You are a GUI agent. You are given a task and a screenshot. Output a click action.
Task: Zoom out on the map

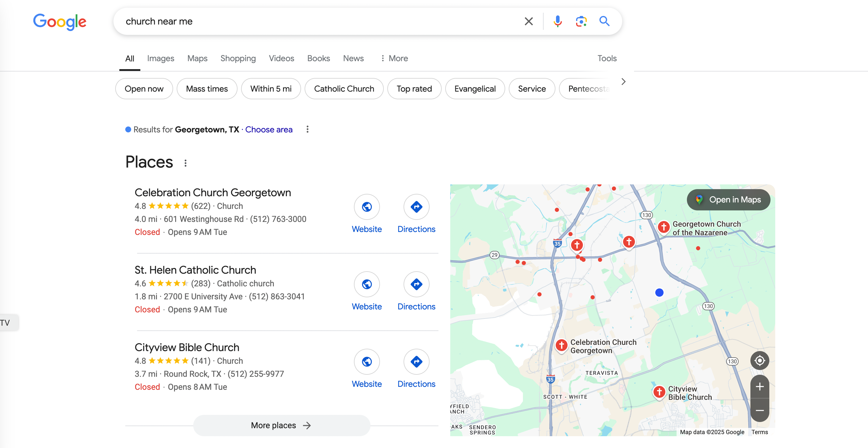tap(760, 410)
